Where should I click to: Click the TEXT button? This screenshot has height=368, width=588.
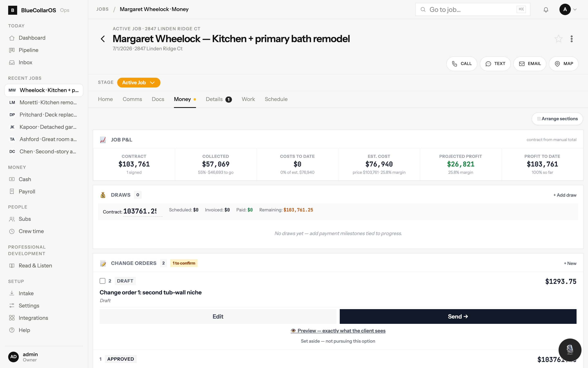(x=495, y=64)
